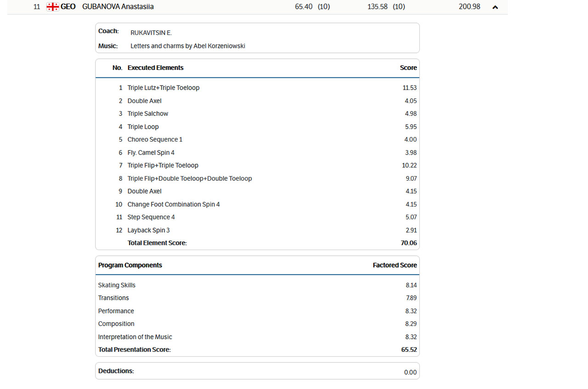Click the Executed Elements column header
This screenshot has width=588, height=389.
(x=155, y=68)
